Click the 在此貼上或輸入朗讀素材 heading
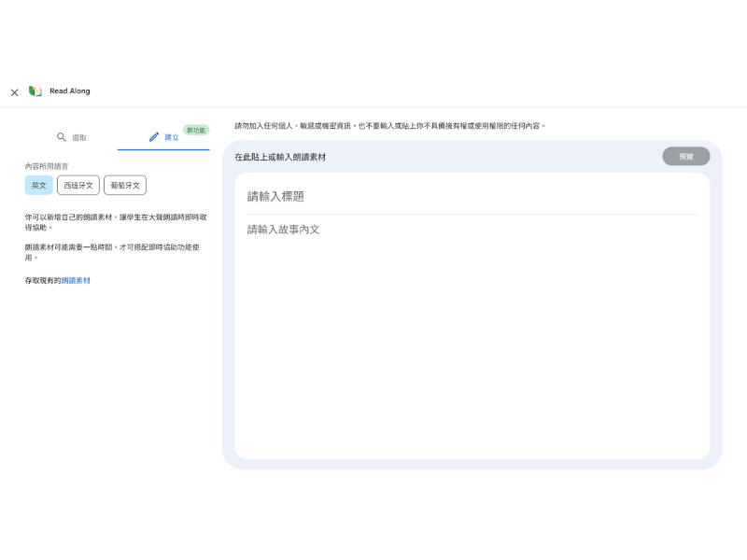 (280, 157)
